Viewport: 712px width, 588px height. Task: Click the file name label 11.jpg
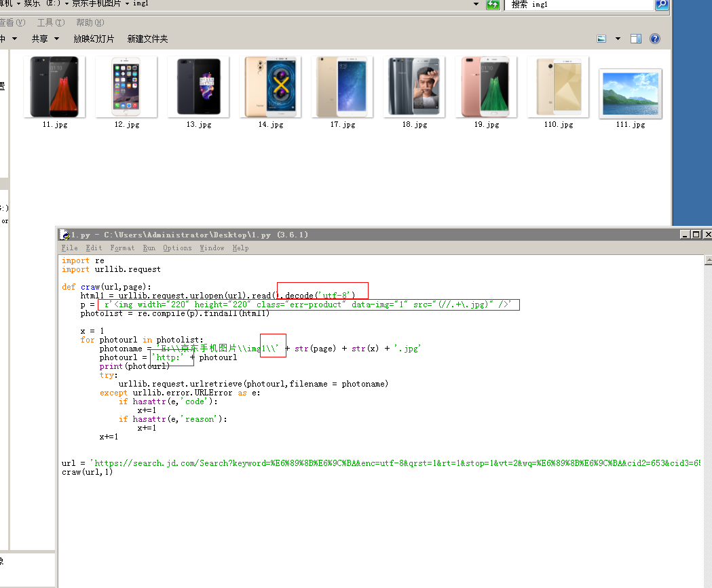coord(55,124)
